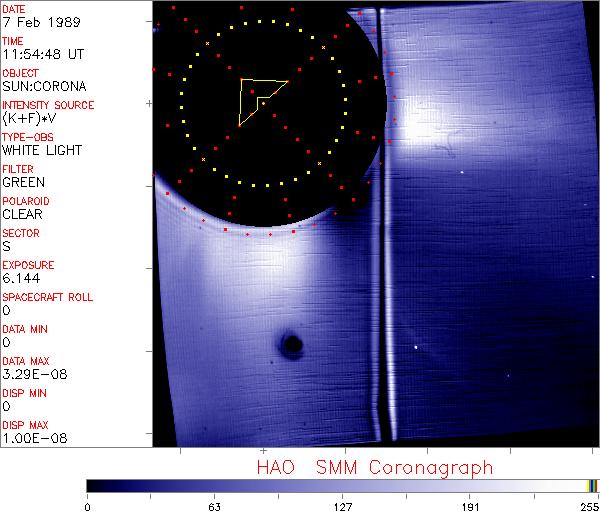Select the exposure value '6.144'
The image size is (600, 512).
click(x=21, y=278)
